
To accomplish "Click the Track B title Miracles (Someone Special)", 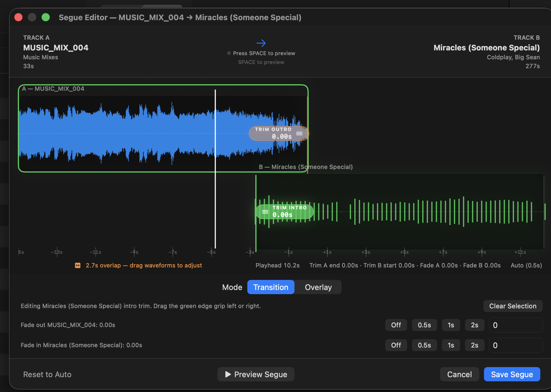I will (x=487, y=48).
